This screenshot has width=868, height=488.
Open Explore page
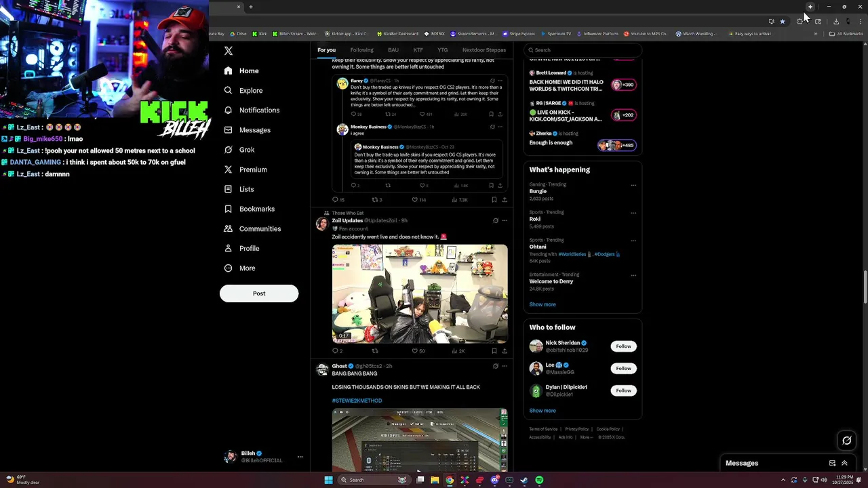(x=243, y=90)
